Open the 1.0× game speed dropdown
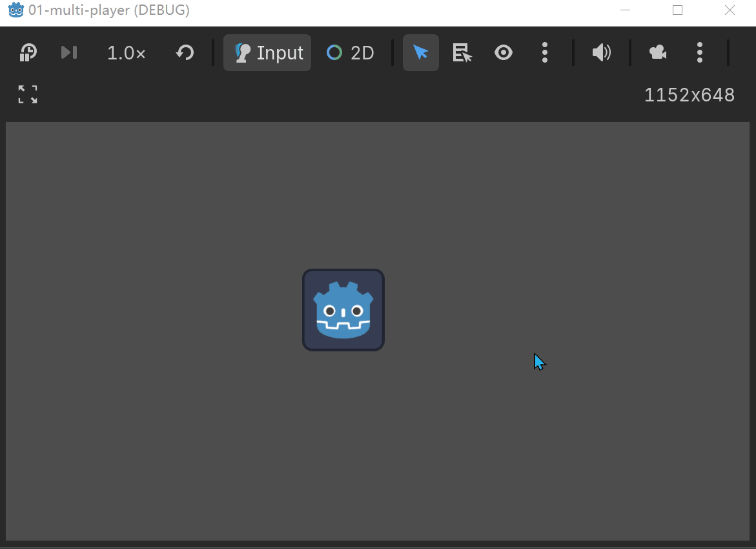This screenshot has height=549, width=756. 127,53
